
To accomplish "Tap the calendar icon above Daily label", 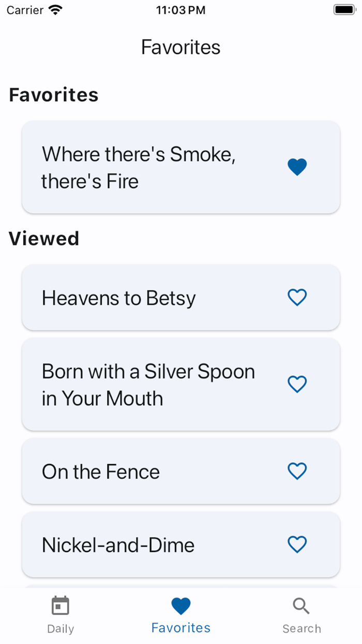I will (61, 605).
